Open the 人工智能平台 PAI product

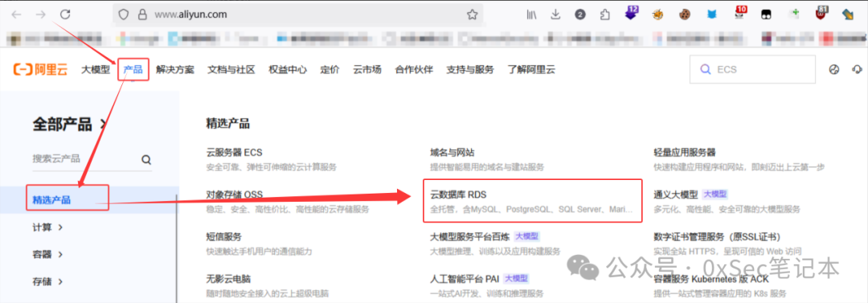point(465,279)
